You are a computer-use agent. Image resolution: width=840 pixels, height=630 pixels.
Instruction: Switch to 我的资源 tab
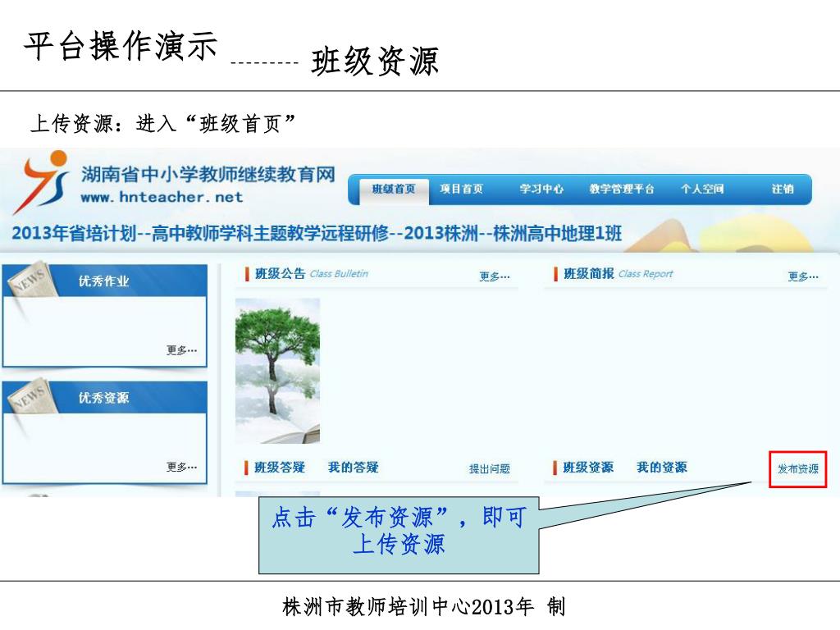pos(662,467)
